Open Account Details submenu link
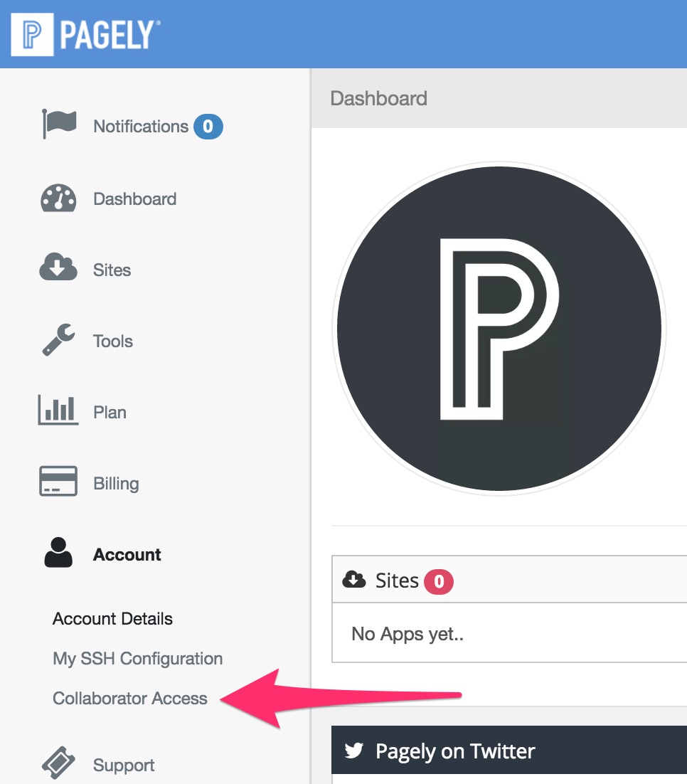Viewport: 687px width, 784px height. click(x=112, y=618)
